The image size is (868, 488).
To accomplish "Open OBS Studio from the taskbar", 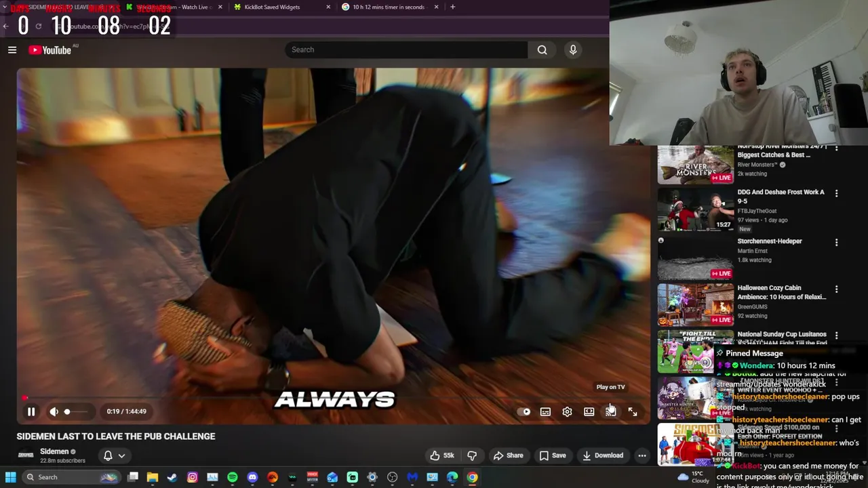I will click(x=392, y=477).
